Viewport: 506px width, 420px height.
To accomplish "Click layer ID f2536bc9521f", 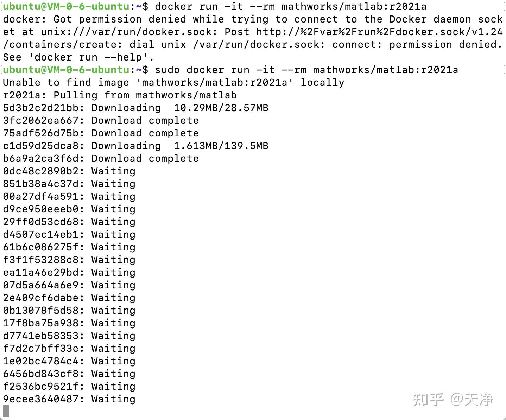I will click(x=40, y=387).
